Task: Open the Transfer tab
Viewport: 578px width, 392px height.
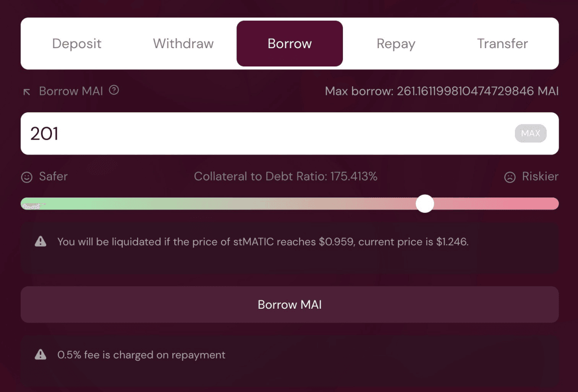Action: click(502, 44)
